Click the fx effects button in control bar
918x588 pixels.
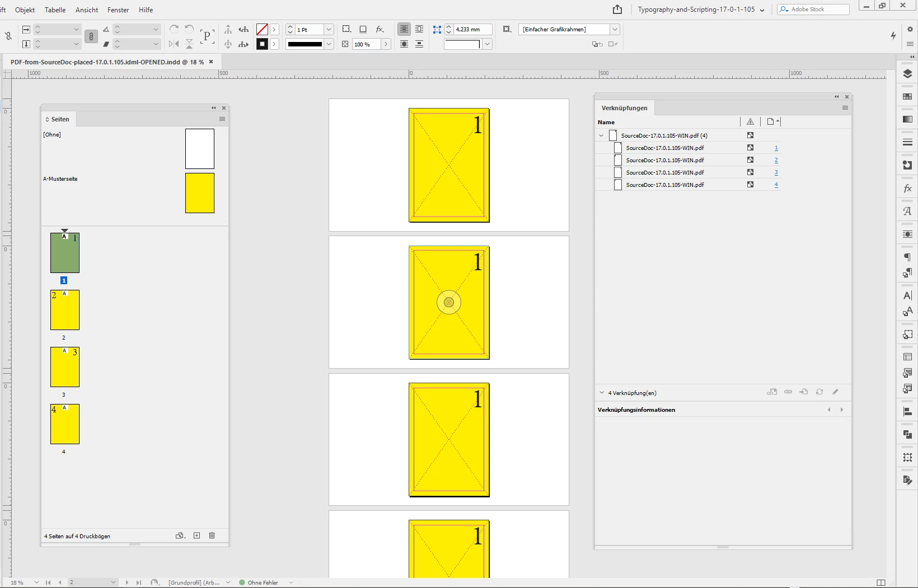(x=380, y=29)
